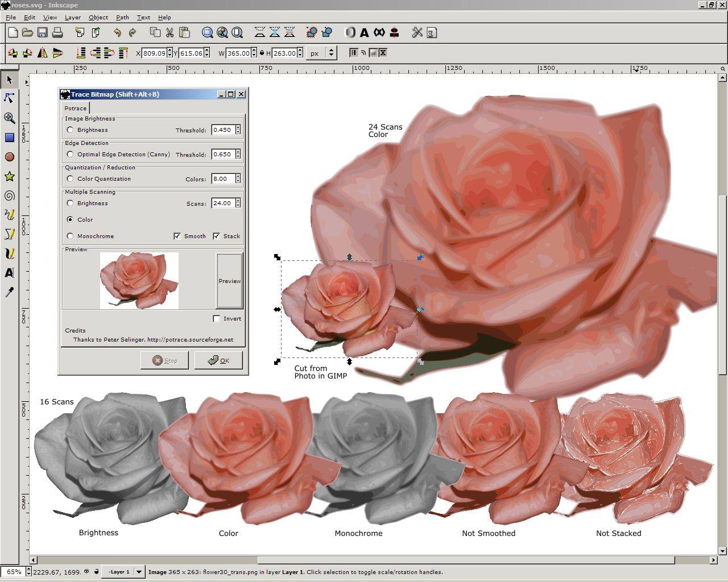728x582 pixels.
Task: Select the Ellipse tool
Action: (9, 157)
